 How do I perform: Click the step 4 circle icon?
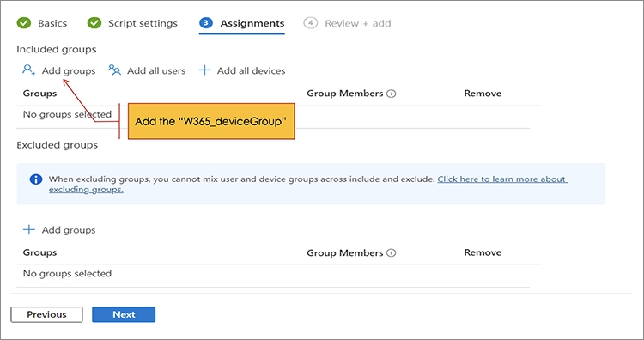point(310,23)
